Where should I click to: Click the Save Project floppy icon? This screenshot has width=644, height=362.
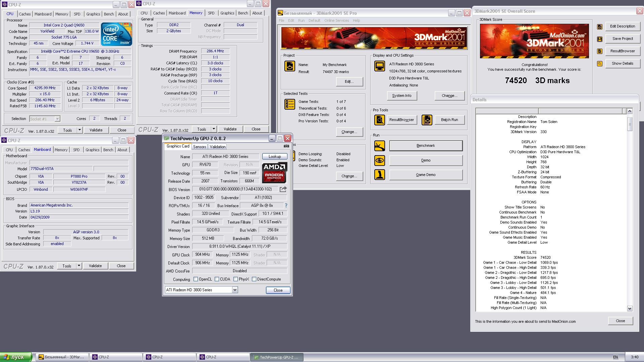(x=600, y=39)
